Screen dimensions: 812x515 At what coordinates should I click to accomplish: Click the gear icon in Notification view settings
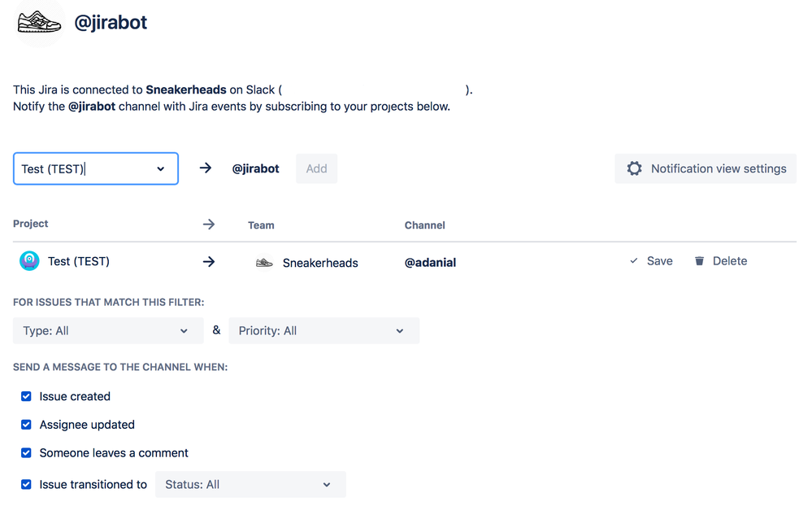[x=634, y=168]
